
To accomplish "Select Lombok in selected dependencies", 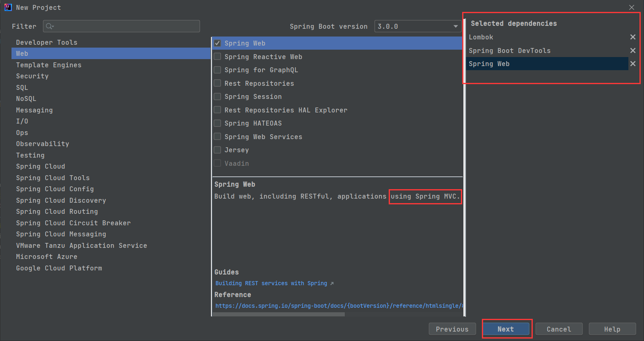I will tap(547, 37).
